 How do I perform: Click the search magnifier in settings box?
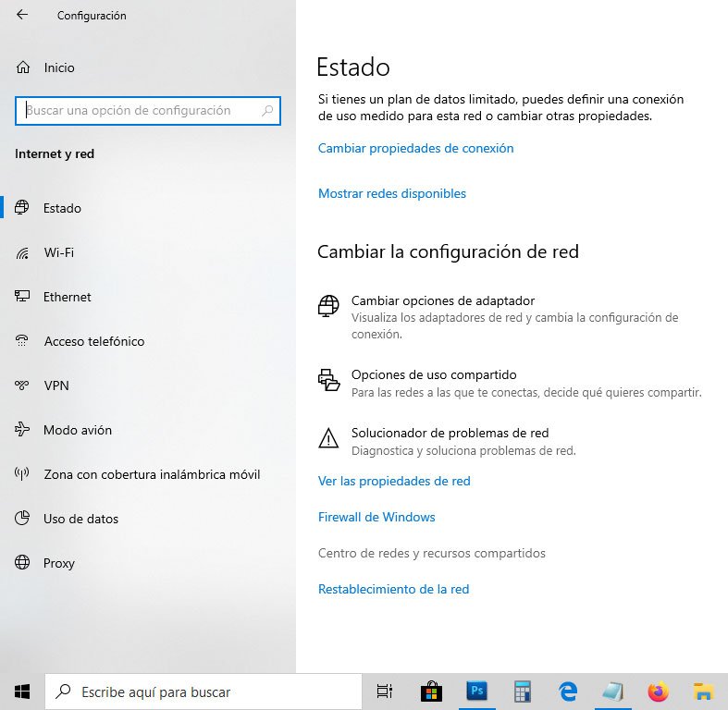[x=267, y=110]
